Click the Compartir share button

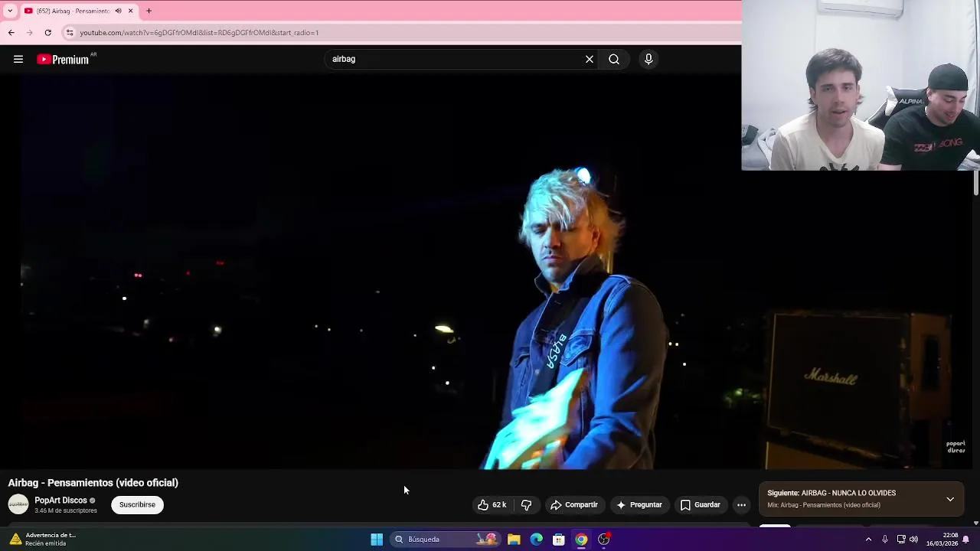[574, 504]
